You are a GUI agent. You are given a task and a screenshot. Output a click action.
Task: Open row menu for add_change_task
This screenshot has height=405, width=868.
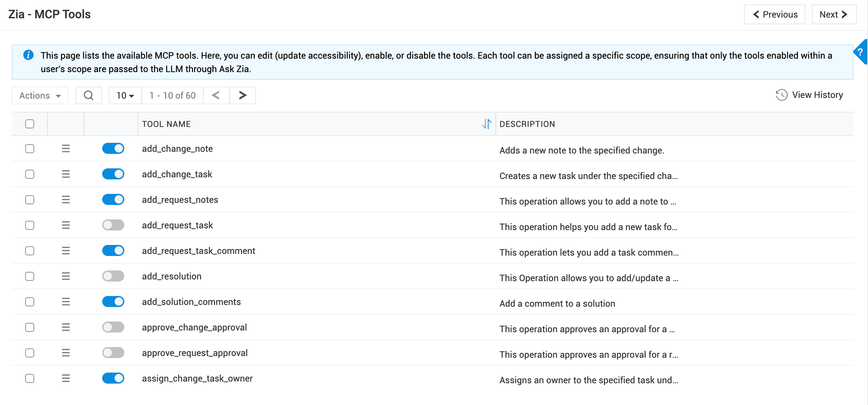point(66,174)
